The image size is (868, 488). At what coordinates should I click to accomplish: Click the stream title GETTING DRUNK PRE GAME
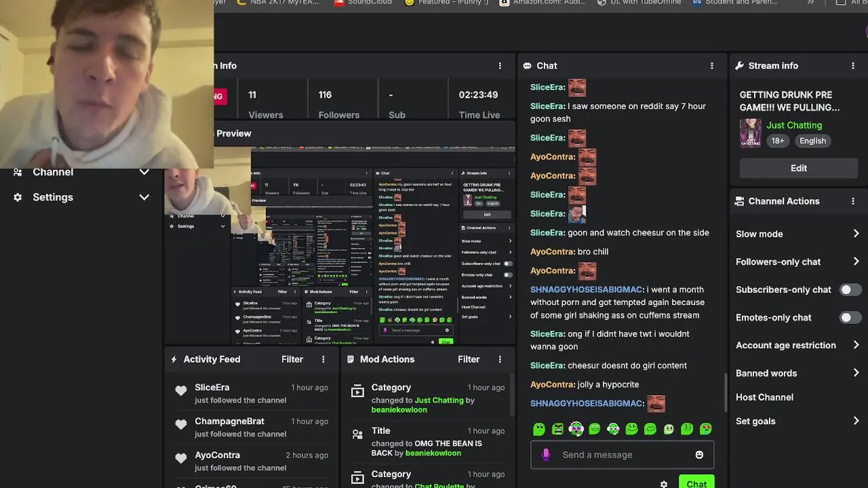pyautogui.click(x=789, y=101)
